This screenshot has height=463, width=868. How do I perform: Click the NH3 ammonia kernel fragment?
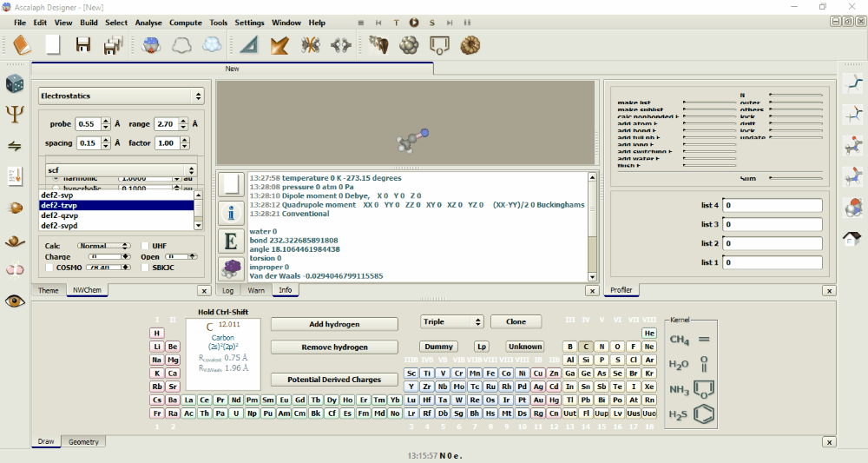[680, 389]
